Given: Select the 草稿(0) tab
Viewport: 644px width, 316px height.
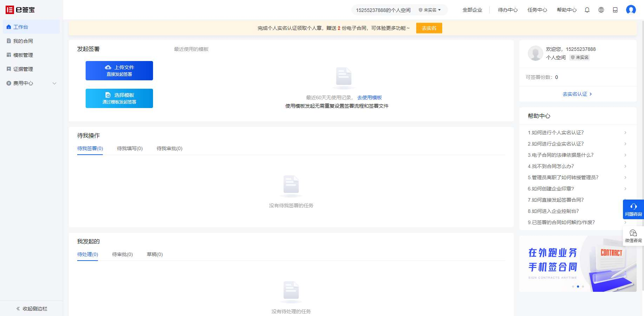Looking at the screenshot, I should click(155, 254).
